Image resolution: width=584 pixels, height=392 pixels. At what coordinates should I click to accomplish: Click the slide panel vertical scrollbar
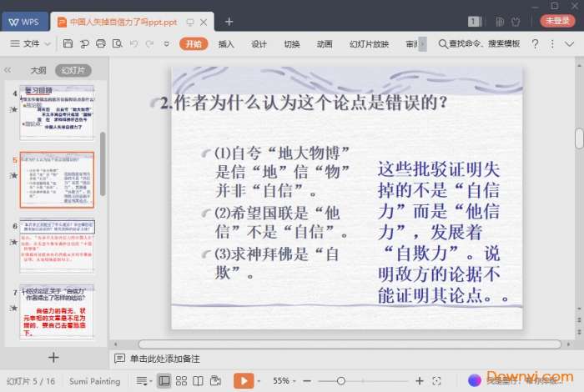tap(103, 163)
